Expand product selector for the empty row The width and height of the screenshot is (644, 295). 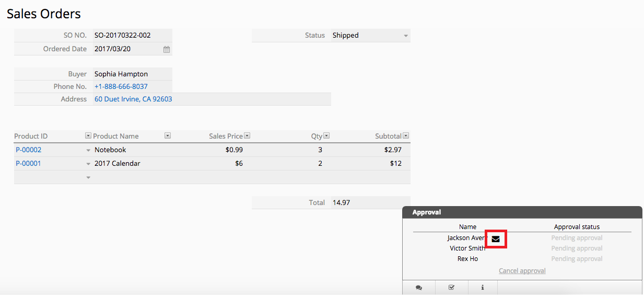(88, 177)
